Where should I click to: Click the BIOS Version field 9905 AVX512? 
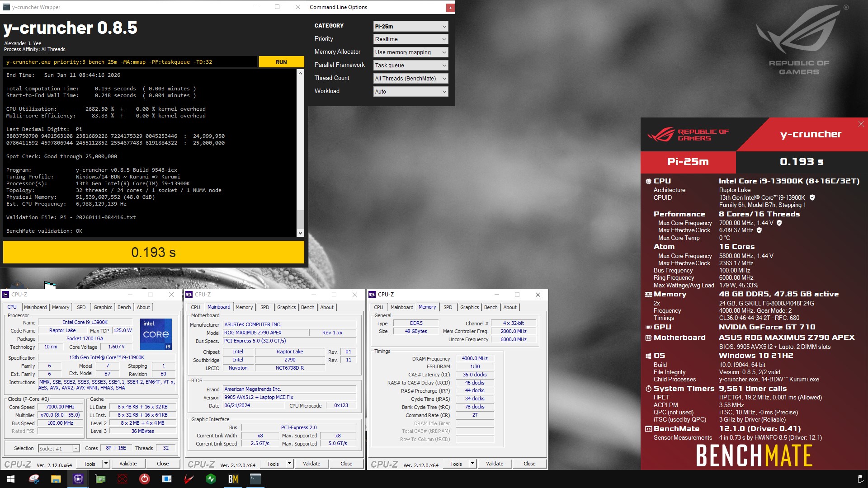[x=289, y=398]
